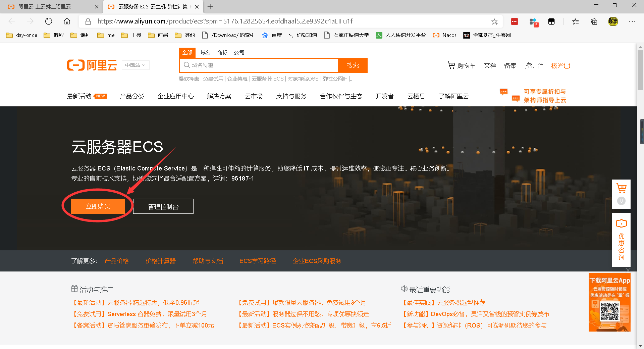Click the browser address bar
Screen dimensions: 644x349
(290, 21)
